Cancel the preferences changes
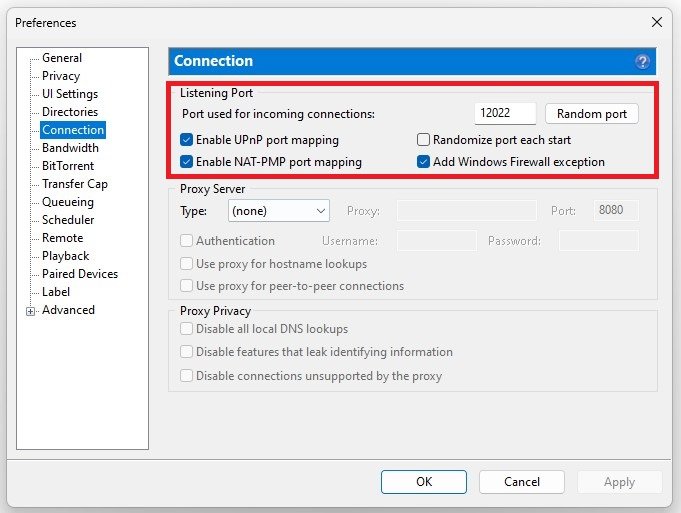This screenshot has width=681, height=513. pyautogui.click(x=522, y=482)
